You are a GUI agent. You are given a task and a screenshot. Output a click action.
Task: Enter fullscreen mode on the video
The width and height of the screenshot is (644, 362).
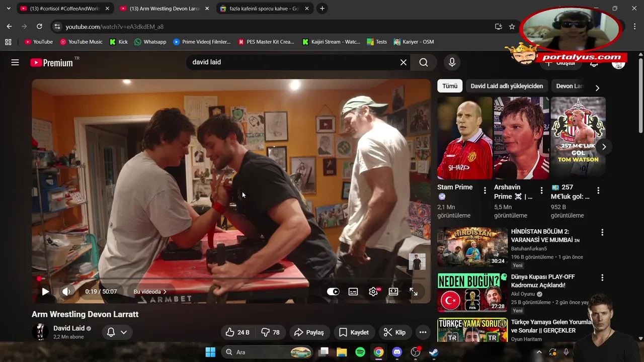(x=414, y=292)
